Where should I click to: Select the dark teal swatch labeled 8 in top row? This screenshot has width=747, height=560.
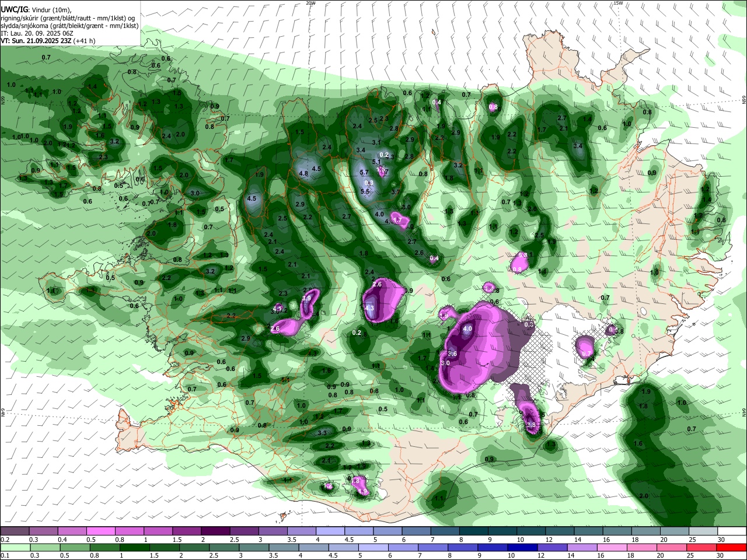[x=474, y=531]
